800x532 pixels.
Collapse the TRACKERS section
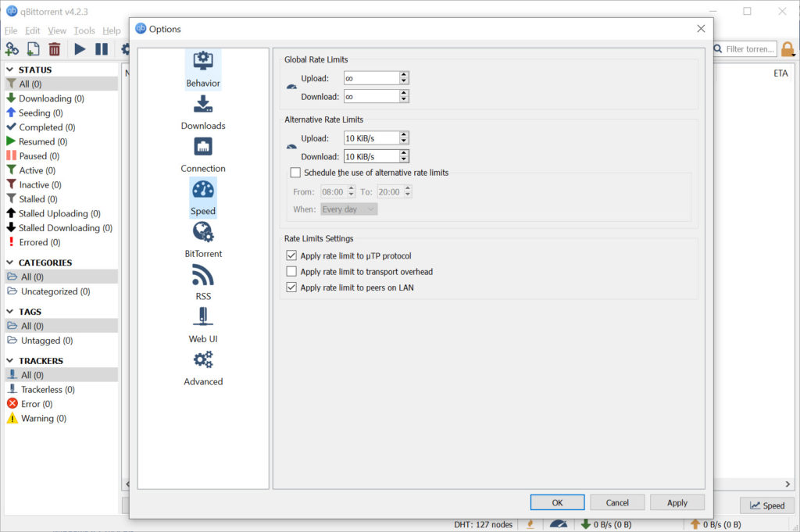[x=9, y=361]
